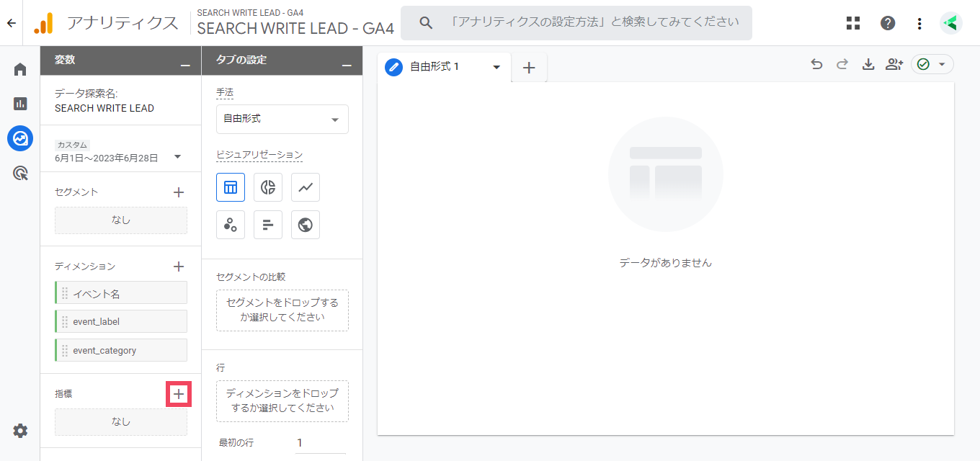
Task: Select the 自由形式 1 tab
Action: (x=444, y=67)
